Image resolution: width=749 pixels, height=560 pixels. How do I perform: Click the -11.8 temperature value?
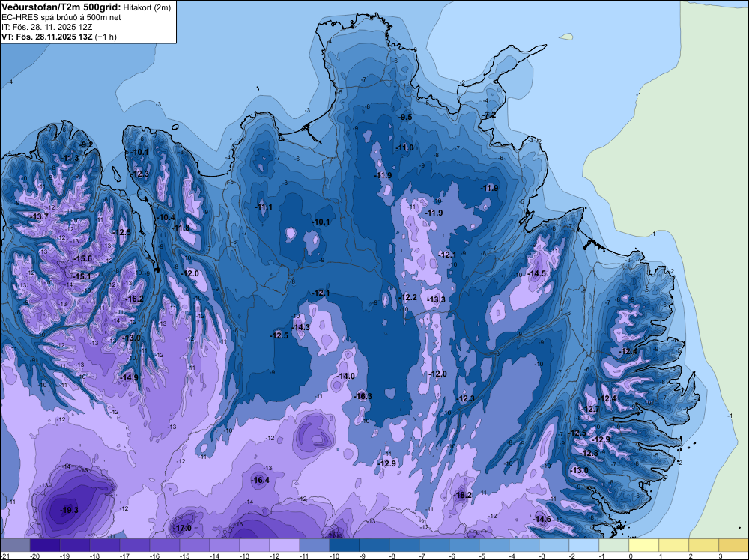(x=181, y=228)
